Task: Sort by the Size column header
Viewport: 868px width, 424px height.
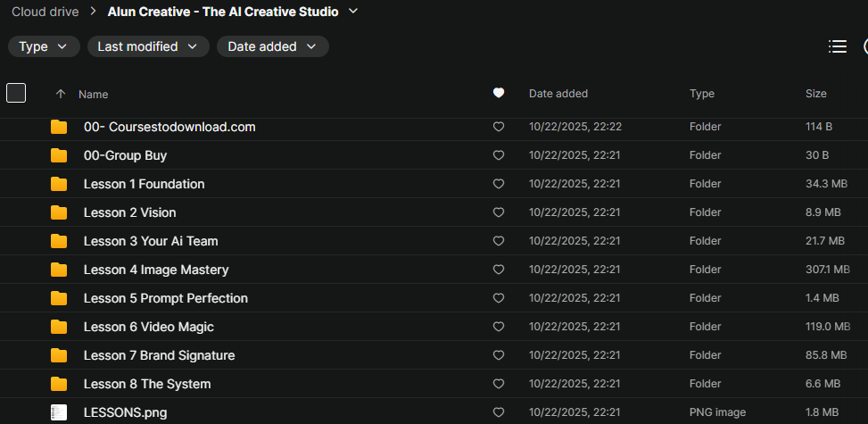Action: (815, 94)
